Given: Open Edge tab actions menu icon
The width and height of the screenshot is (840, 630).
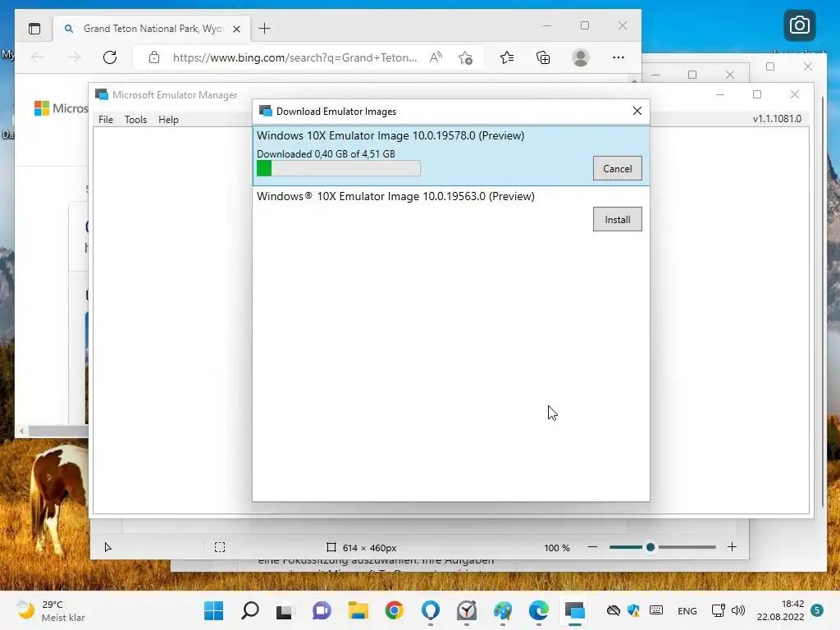Looking at the screenshot, I should (34, 29).
